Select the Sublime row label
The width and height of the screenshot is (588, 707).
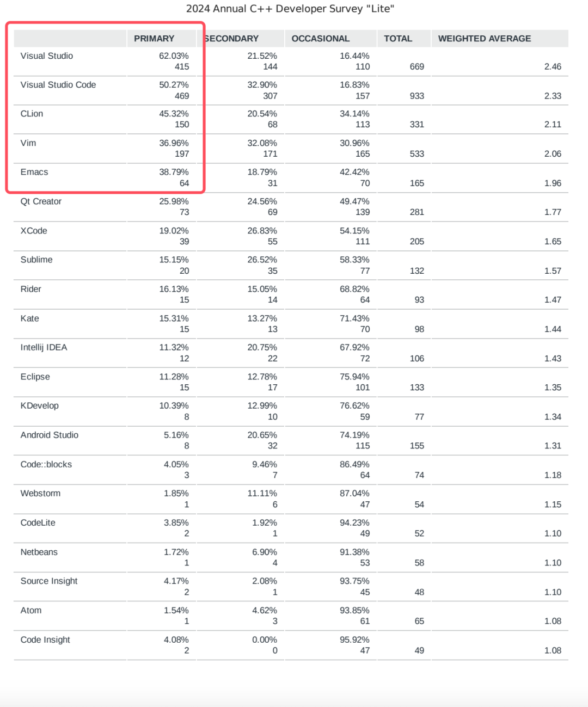coord(36,260)
